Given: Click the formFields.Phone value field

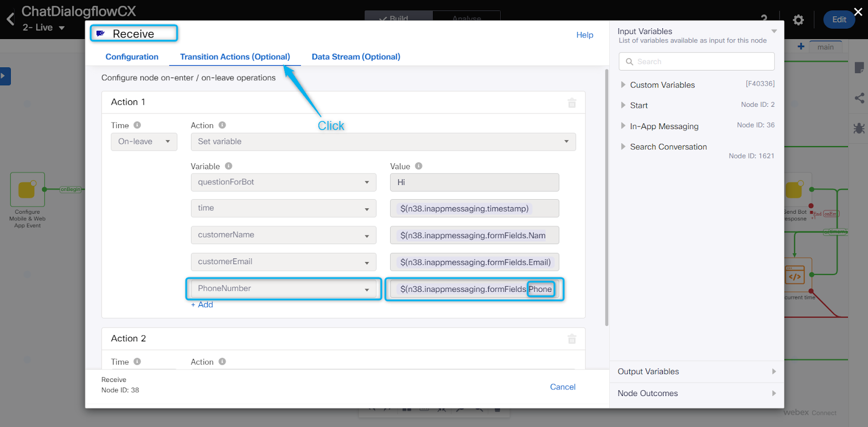Looking at the screenshot, I should pos(474,289).
